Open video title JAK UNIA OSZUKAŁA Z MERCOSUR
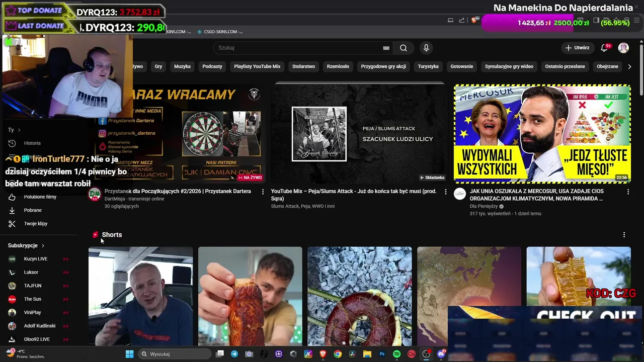Screen dimensions: 644x362 [536, 195]
